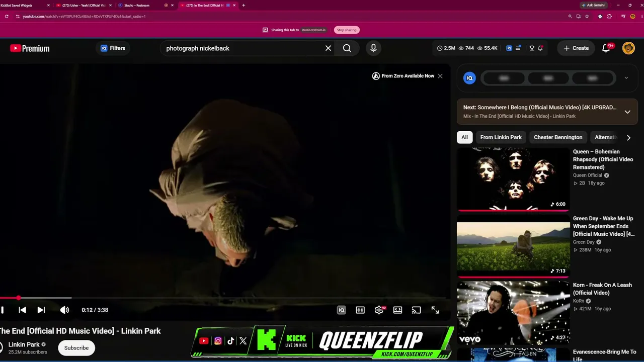Select the Chester Bennington chip
Screen dimensions: 644x362
pos(558,137)
